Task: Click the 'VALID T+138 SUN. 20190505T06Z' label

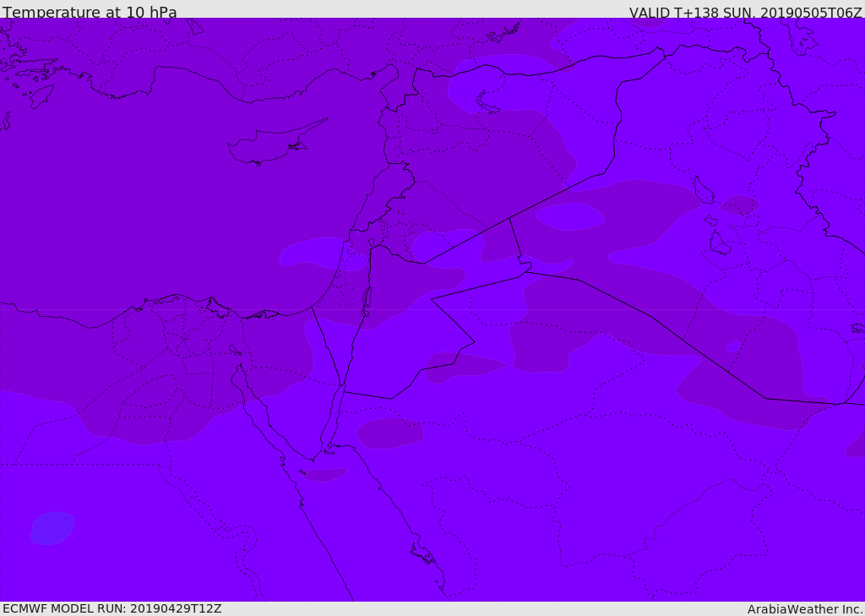Action: pos(745,13)
